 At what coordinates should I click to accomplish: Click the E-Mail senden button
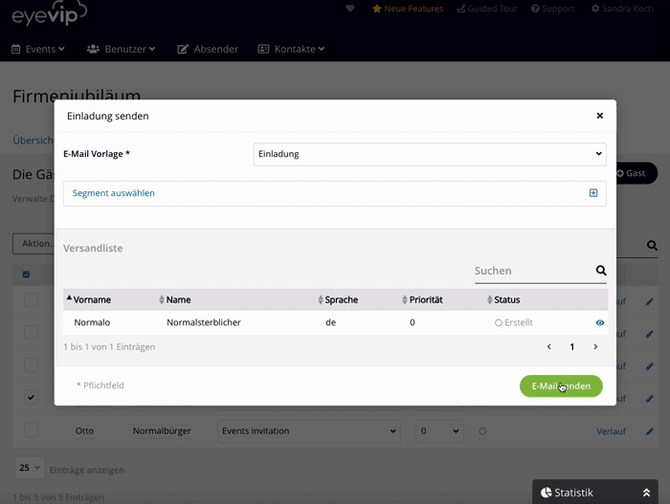pos(561,386)
